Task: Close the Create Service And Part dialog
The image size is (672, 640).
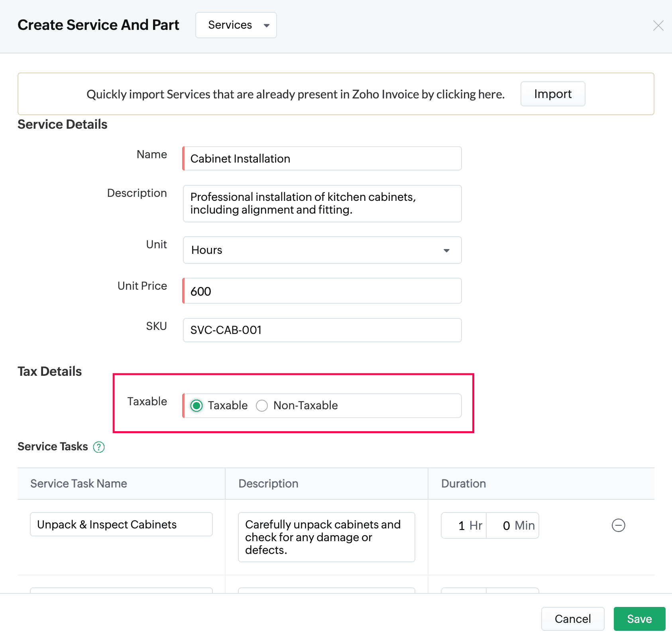Action: pyautogui.click(x=658, y=26)
